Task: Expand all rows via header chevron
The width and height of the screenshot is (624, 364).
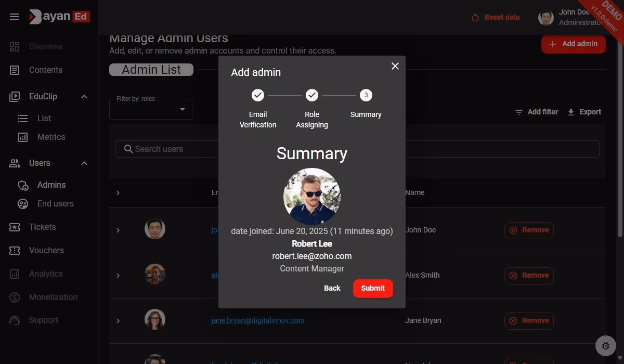Action: tap(118, 193)
